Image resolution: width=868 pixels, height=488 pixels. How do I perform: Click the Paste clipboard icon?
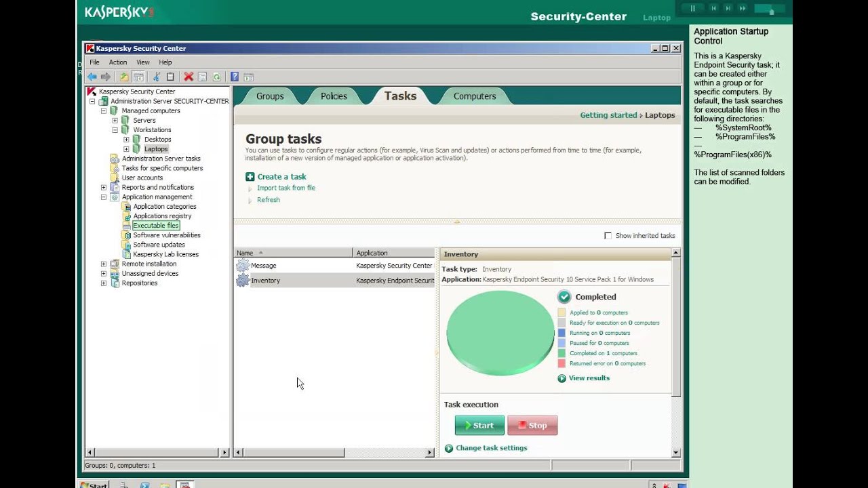[170, 77]
